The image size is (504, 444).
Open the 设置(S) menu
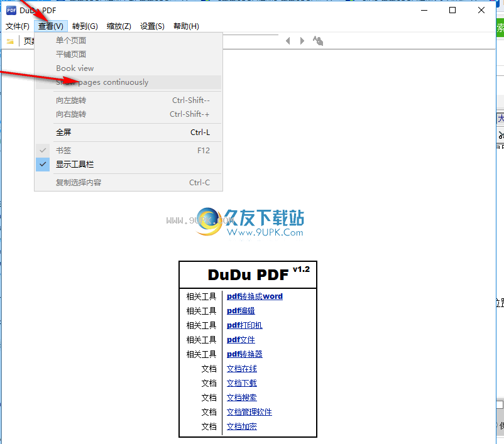coord(152,26)
